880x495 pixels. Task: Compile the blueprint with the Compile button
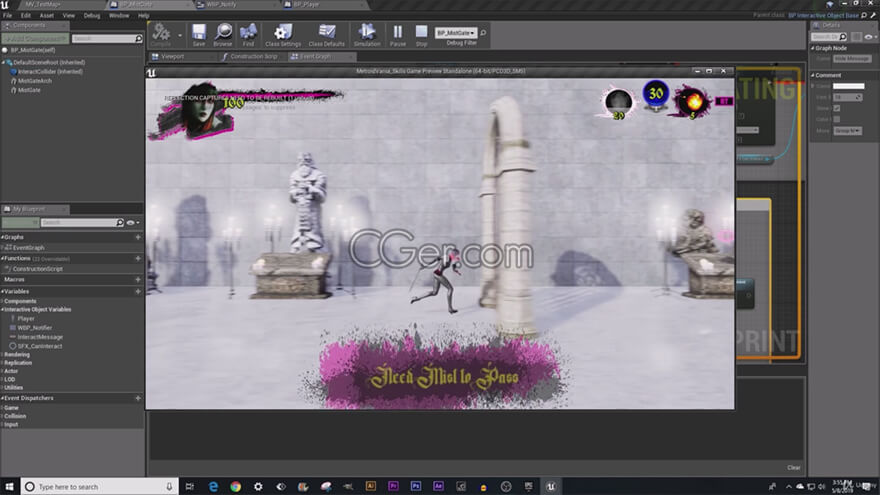[161, 34]
